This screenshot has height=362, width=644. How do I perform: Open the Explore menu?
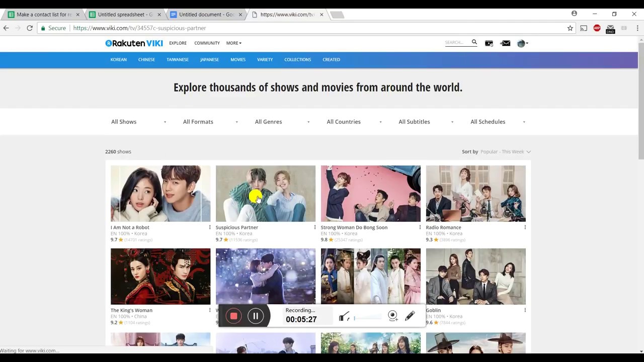point(178,43)
